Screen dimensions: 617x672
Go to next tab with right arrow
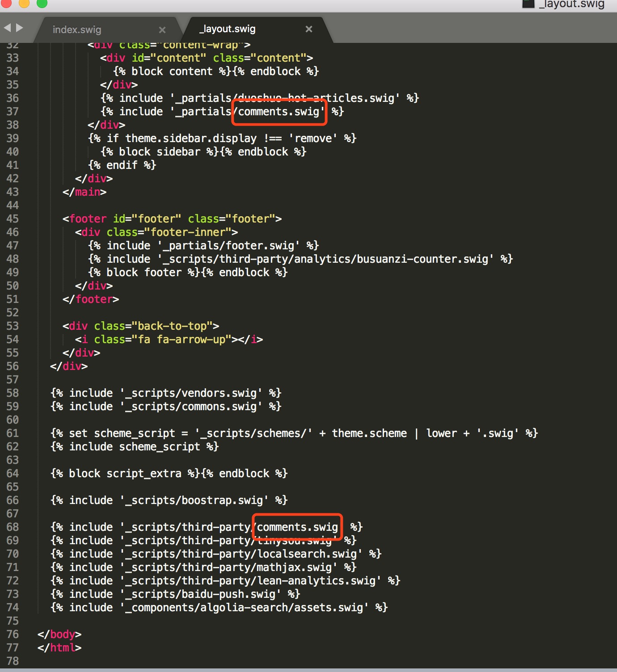tap(19, 28)
